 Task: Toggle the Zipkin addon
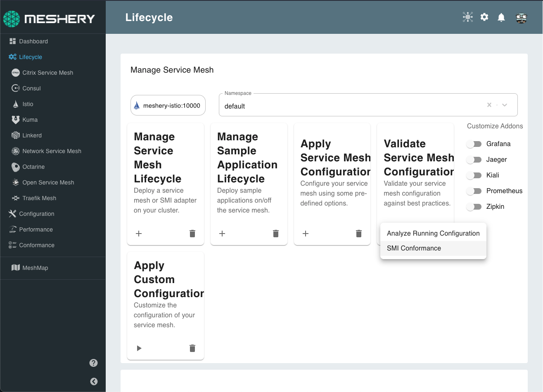474,207
